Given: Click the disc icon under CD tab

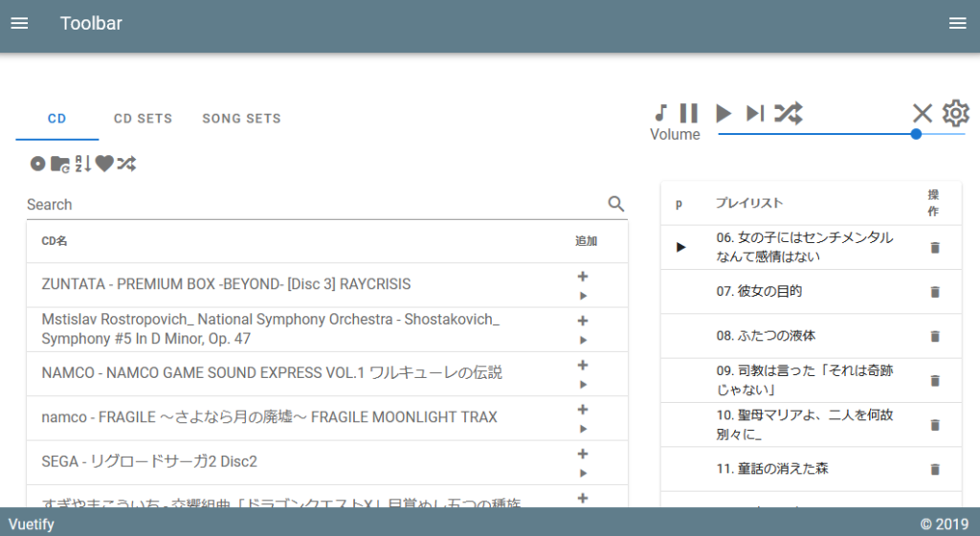Looking at the screenshot, I should tap(37, 164).
